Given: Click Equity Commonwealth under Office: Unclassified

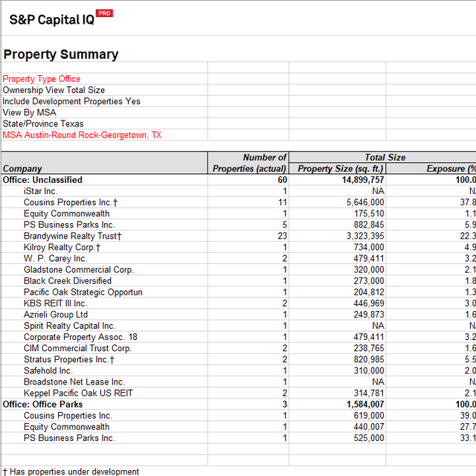Looking at the screenshot, I should [x=105, y=213].
